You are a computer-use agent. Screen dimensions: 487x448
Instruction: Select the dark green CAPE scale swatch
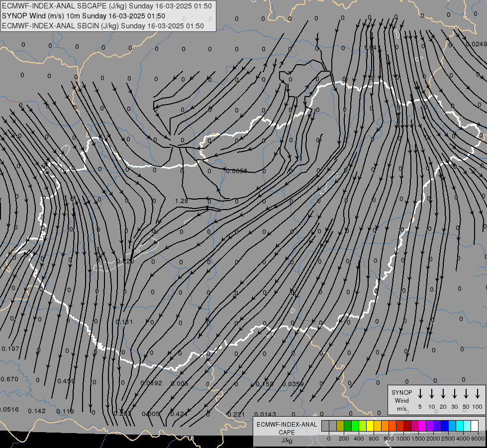348,426
